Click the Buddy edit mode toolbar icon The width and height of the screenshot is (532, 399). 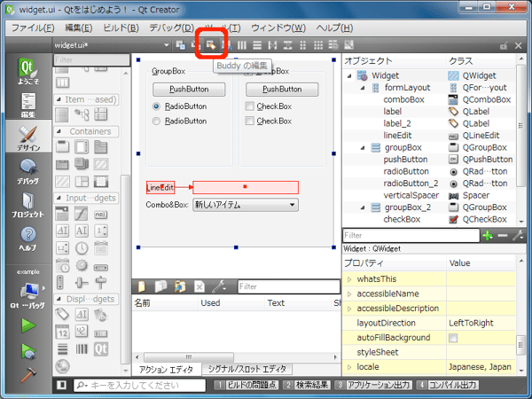tap(211, 45)
